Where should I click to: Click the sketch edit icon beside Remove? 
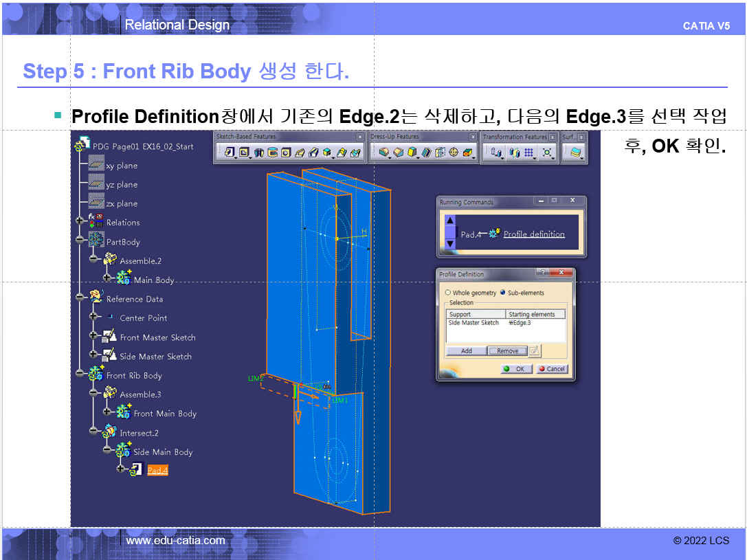[535, 350]
